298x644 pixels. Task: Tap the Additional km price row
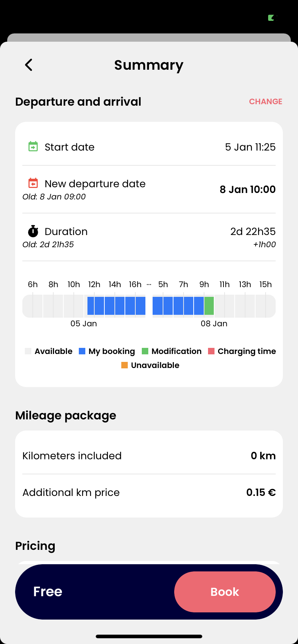coord(149,492)
